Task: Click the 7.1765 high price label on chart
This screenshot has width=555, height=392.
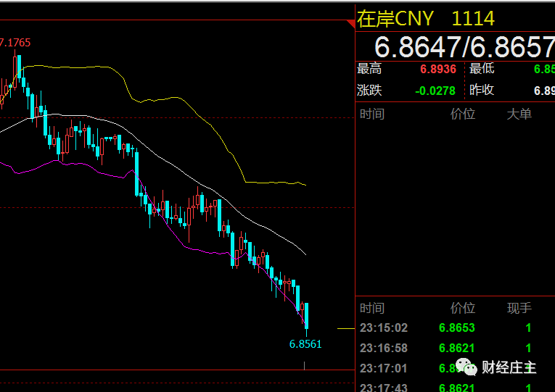Action: point(15,43)
